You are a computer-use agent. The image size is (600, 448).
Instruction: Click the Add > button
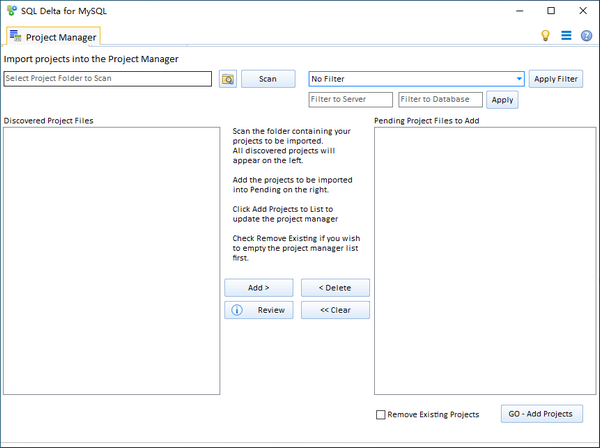pyautogui.click(x=259, y=288)
